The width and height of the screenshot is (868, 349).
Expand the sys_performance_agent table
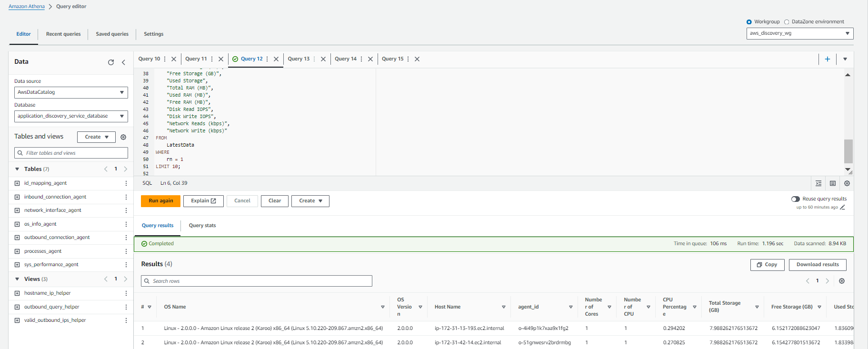(17, 265)
